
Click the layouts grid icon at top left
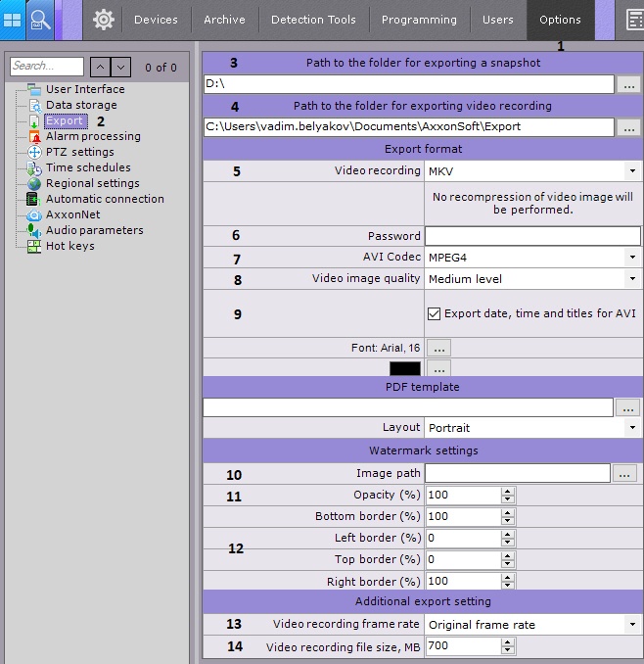[13, 20]
